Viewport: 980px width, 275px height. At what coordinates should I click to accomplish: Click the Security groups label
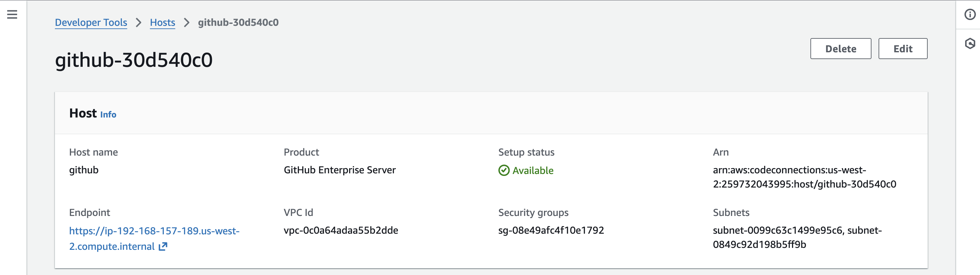click(533, 213)
